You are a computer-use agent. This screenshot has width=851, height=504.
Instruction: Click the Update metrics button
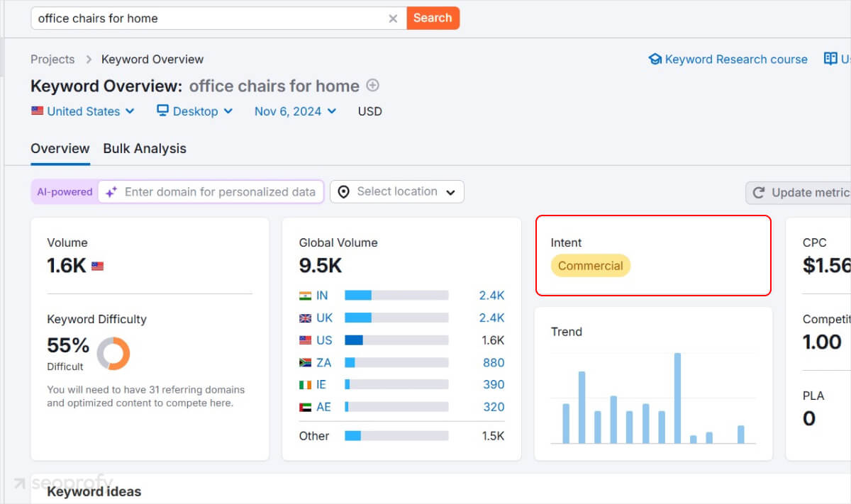pos(799,193)
